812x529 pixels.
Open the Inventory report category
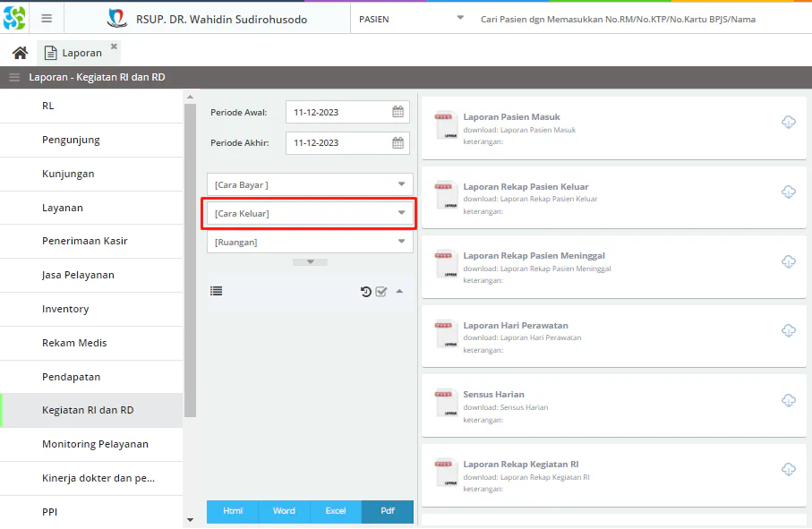pyautogui.click(x=91, y=309)
